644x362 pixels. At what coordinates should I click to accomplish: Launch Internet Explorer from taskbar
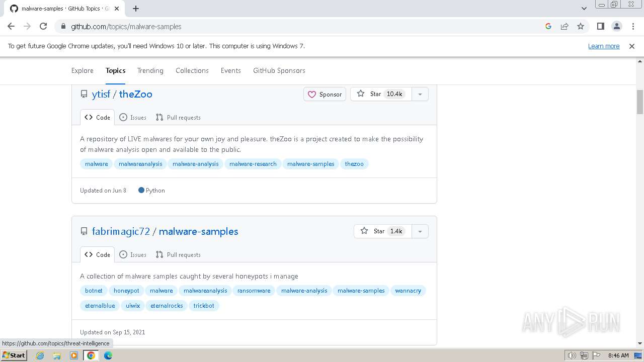coord(40,355)
